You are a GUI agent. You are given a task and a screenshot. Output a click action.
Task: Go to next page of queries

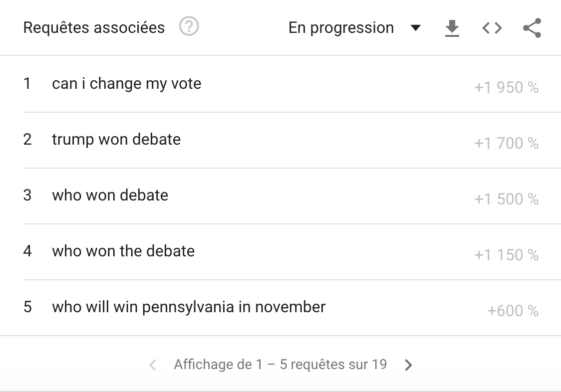tap(408, 365)
